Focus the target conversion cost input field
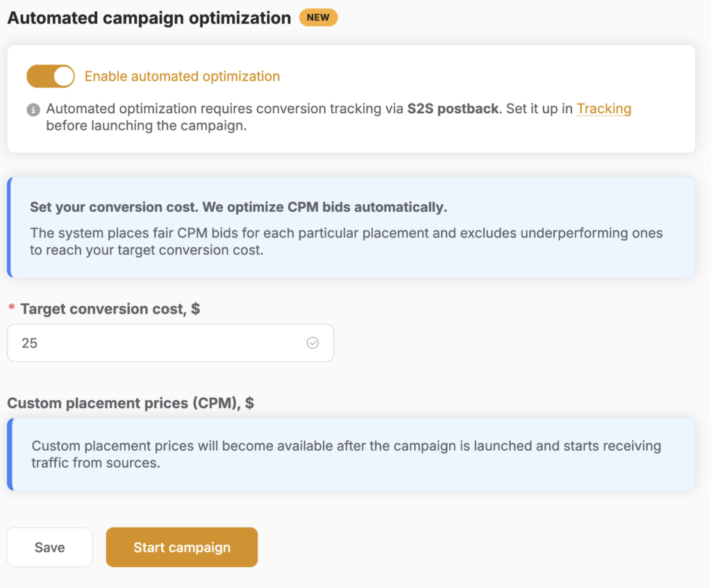The image size is (711, 588). point(171,343)
